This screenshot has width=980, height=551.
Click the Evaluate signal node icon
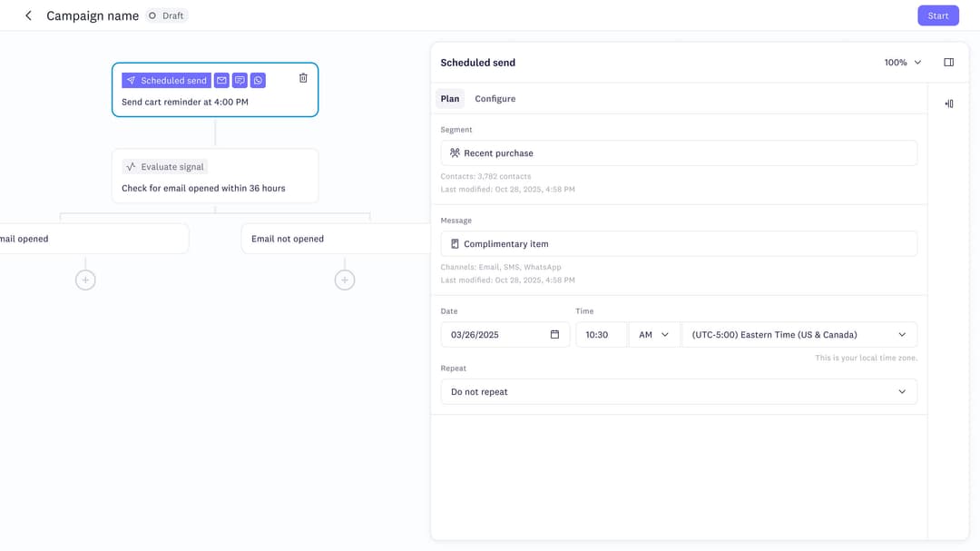pos(132,166)
